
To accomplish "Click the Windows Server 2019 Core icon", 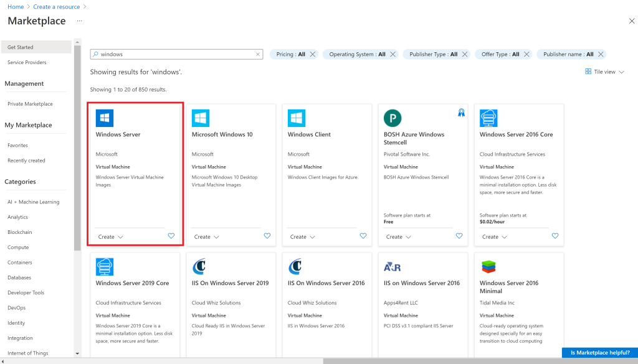I will [x=105, y=267].
